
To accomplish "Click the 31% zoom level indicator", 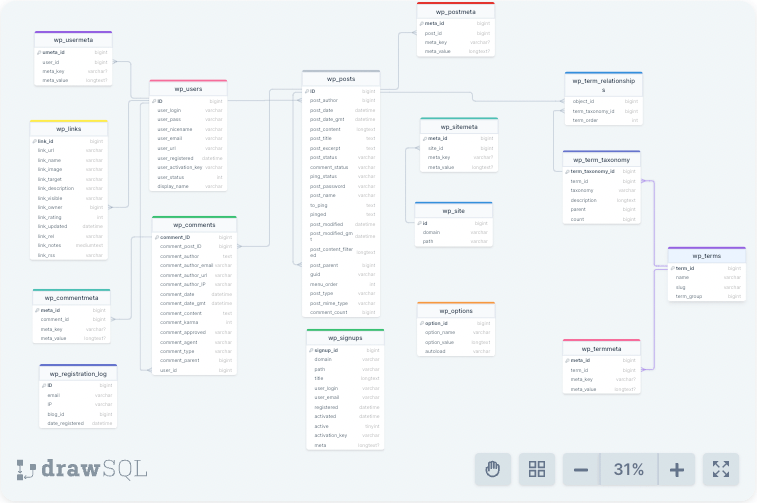I will click(628, 469).
